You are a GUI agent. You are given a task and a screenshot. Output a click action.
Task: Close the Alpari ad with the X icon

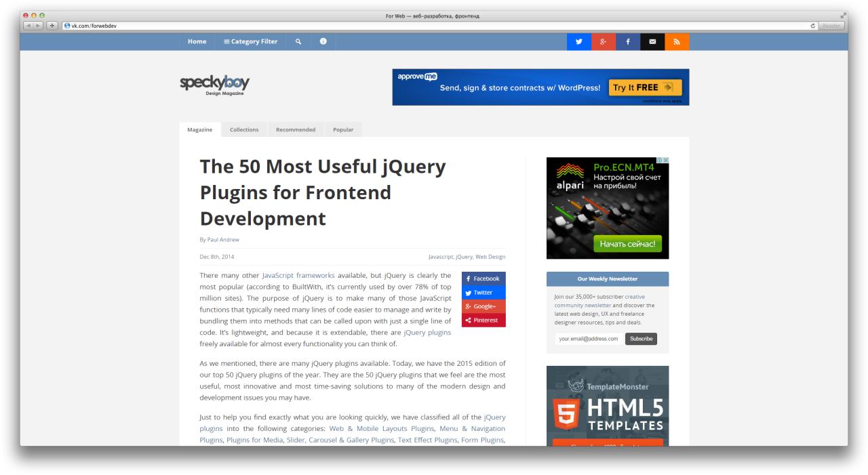[665, 161]
